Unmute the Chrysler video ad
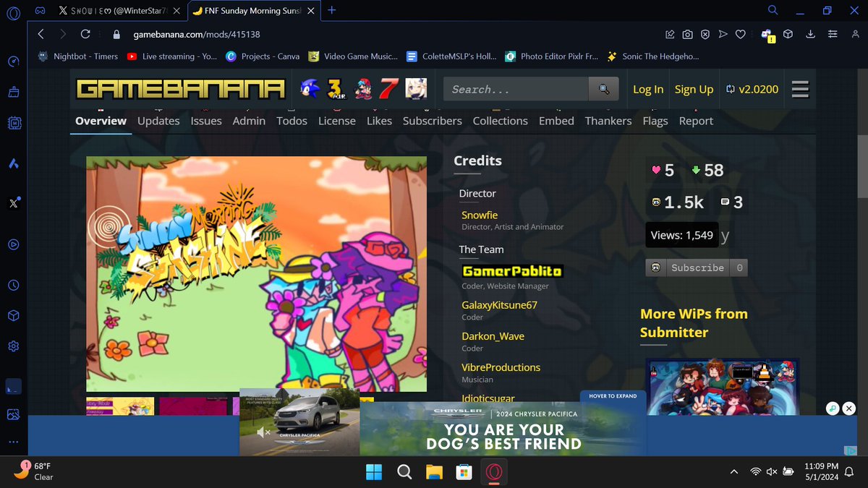This screenshot has width=868, height=488. click(264, 432)
